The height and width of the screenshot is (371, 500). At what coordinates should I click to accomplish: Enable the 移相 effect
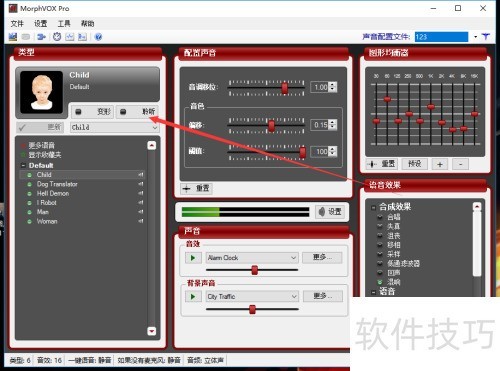(380, 245)
